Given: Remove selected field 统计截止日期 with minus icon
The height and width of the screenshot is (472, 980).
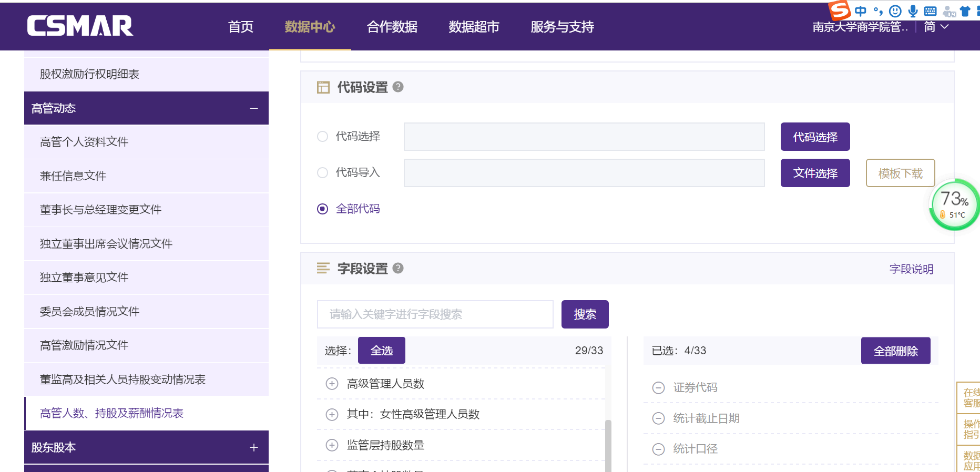Looking at the screenshot, I should pos(658,418).
